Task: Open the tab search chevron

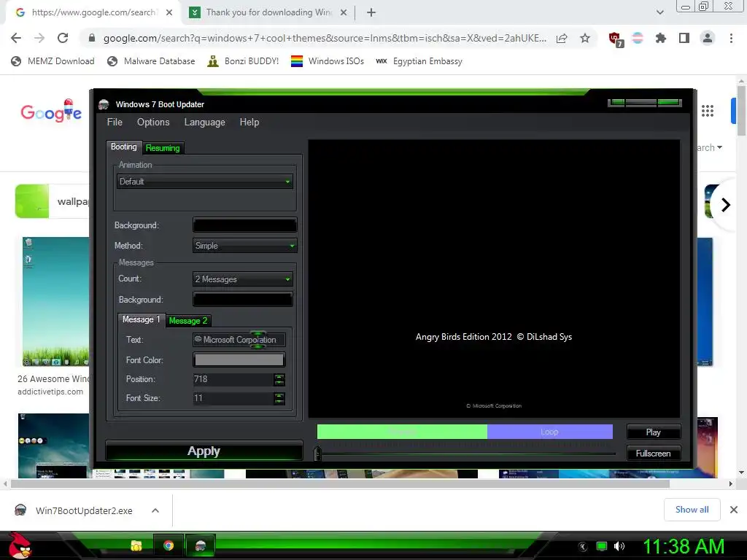Action: [x=659, y=12]
